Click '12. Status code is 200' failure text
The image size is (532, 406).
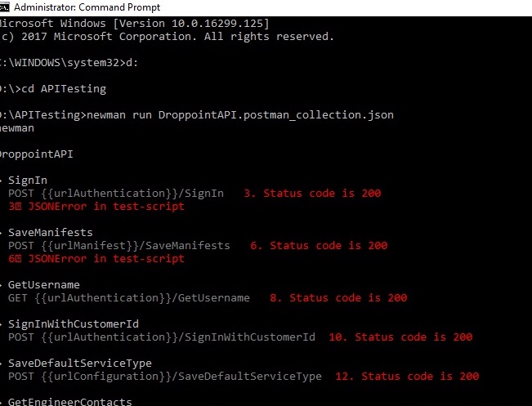407,377
